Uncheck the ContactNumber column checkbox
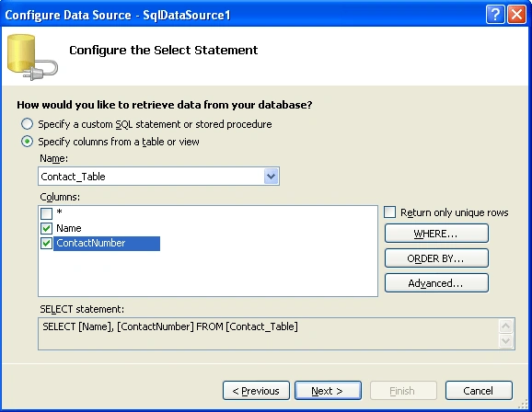Screen dimensions: 532x412 tap(47, 243)
